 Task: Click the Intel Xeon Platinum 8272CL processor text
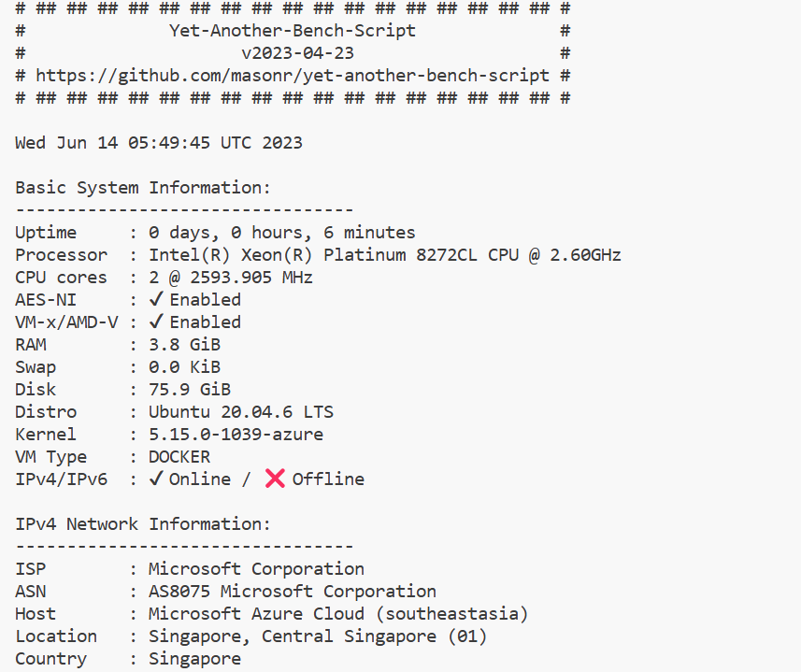385,255
